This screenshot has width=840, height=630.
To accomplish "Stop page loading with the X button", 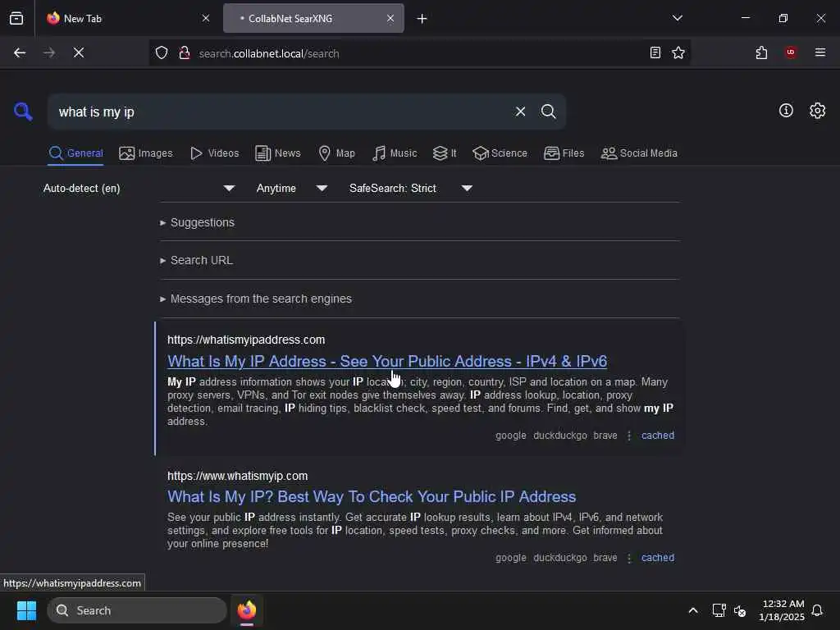I will click(79, 52).
